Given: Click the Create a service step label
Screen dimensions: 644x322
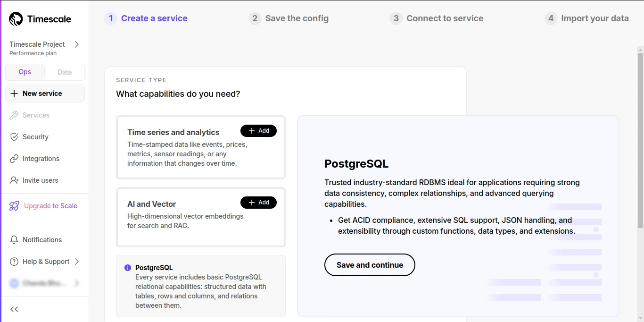Looking at the screenshot, I should (154, 18).
